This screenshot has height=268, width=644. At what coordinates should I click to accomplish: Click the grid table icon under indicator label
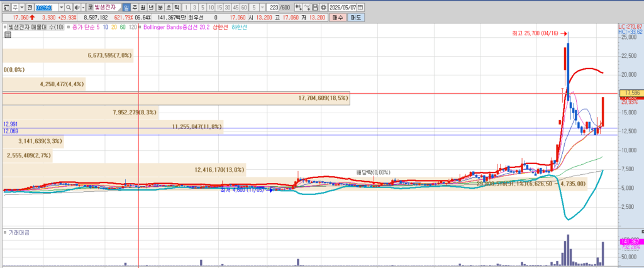(x=8, y=36)
